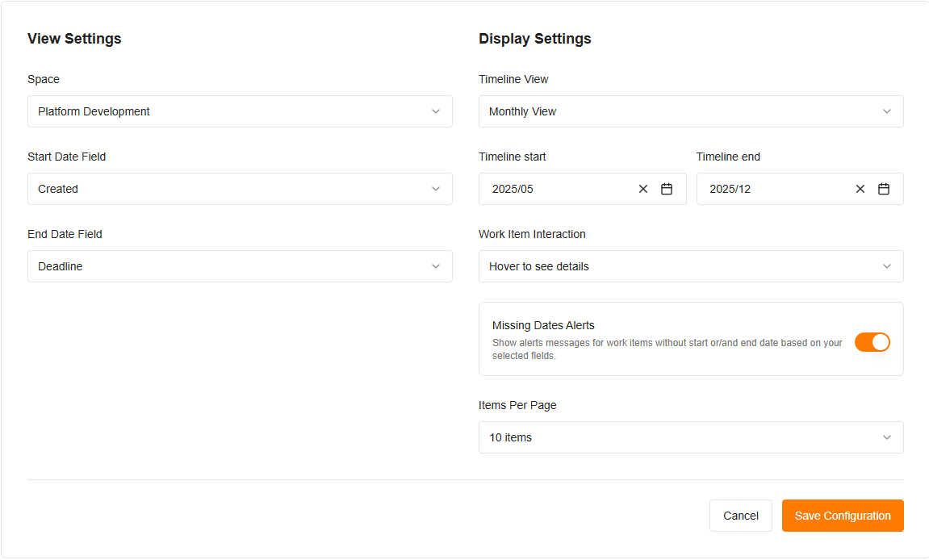Viewport: 929px width, 560px height.
Task: Disable the Missing Dates Alerts toggle
Action: 873,342
